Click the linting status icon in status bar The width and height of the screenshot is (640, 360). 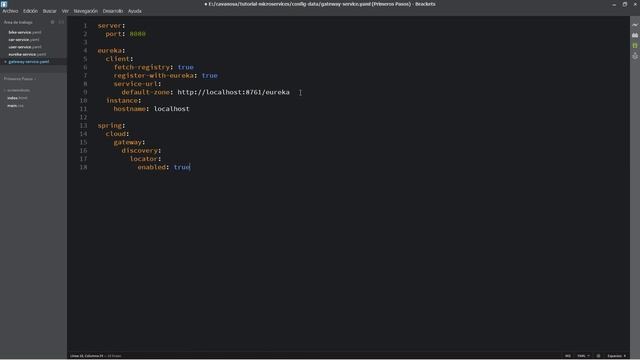[598, 356]
